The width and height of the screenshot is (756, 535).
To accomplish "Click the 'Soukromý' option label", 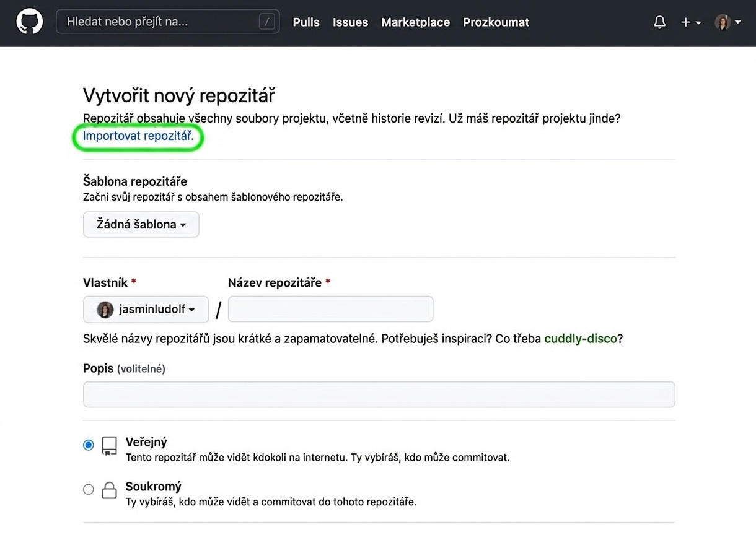I will click(x=153, y=487).
